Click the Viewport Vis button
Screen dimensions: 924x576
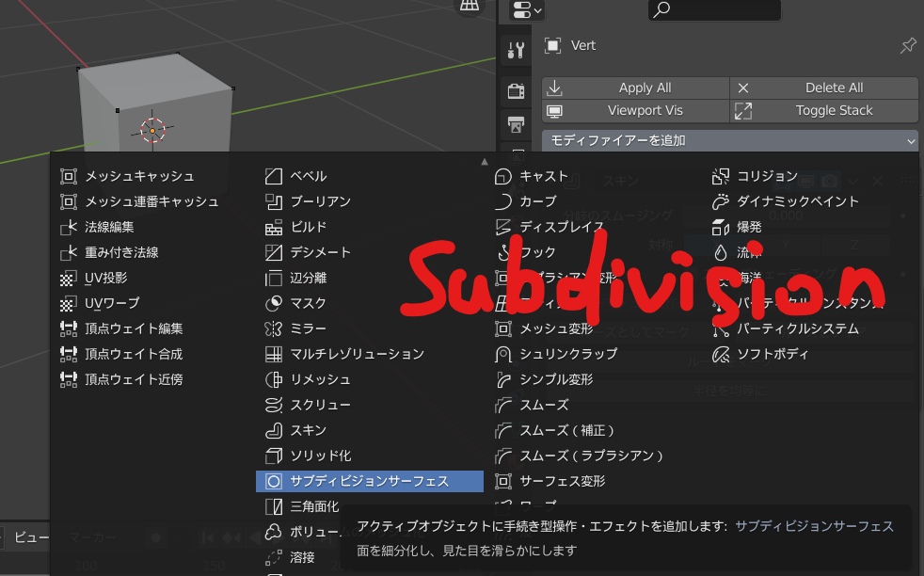pyautogui.click(x=635, y=111)
